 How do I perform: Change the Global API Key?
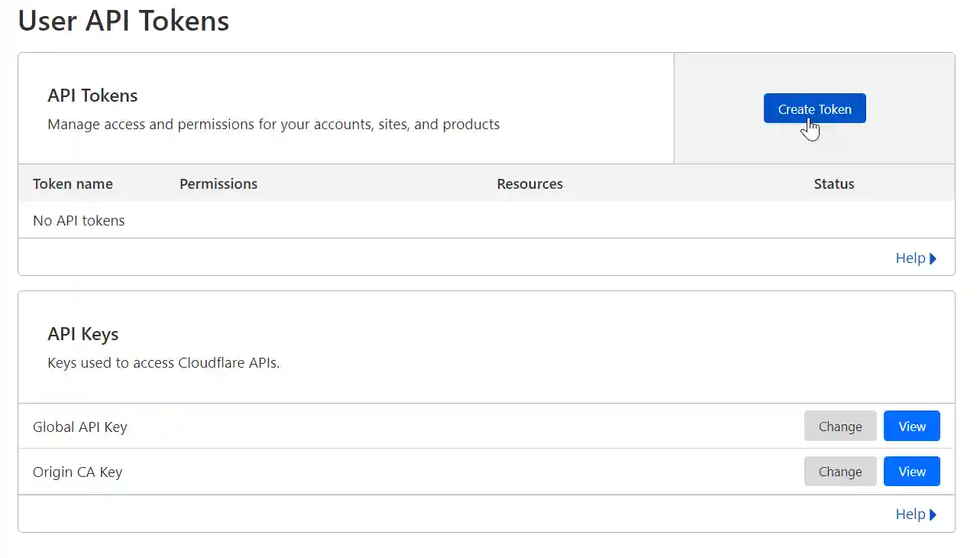click(x=840, y=426)
